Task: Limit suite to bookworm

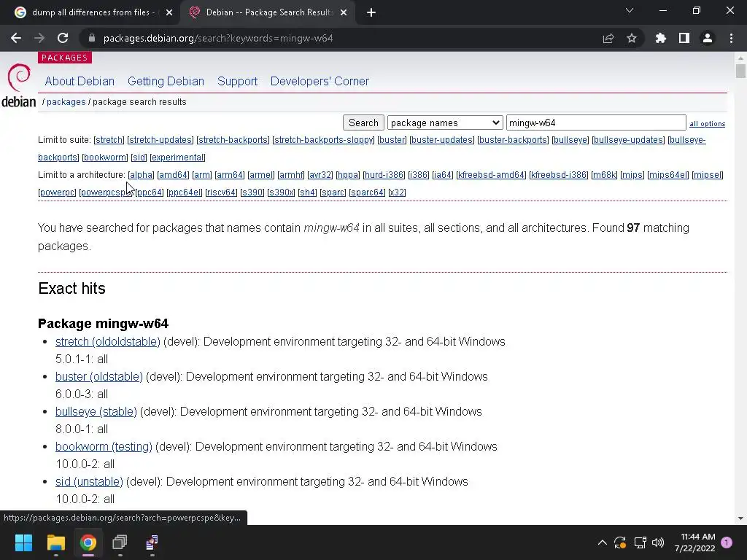Action: pos(105,157)
